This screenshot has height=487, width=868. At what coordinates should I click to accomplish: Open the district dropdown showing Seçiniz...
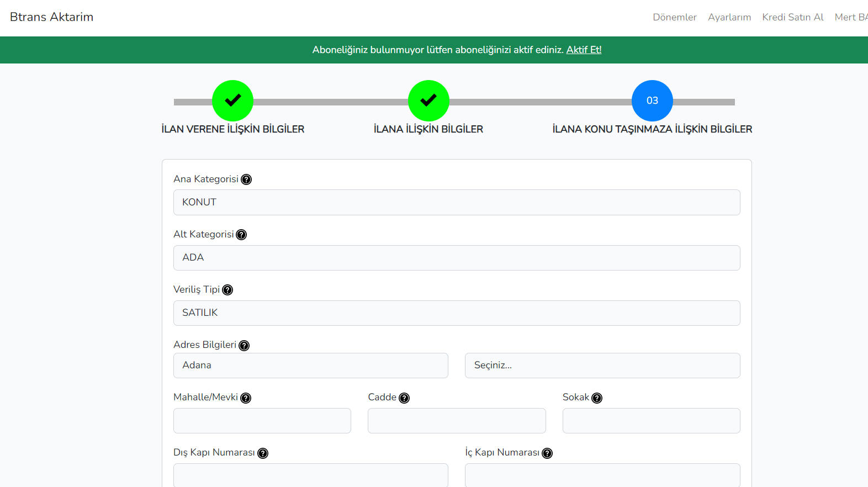[602, 366]
